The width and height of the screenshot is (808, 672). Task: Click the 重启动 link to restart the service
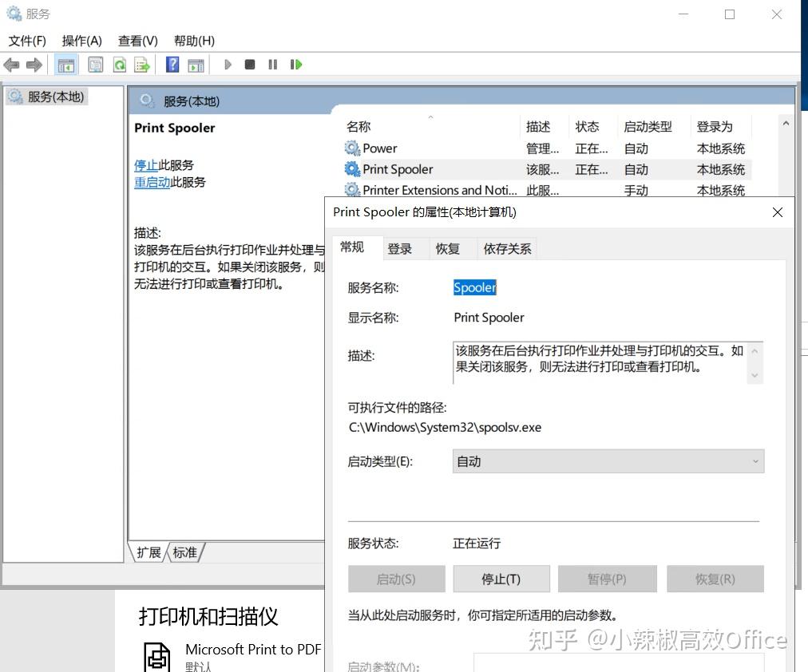pos(152,182)
